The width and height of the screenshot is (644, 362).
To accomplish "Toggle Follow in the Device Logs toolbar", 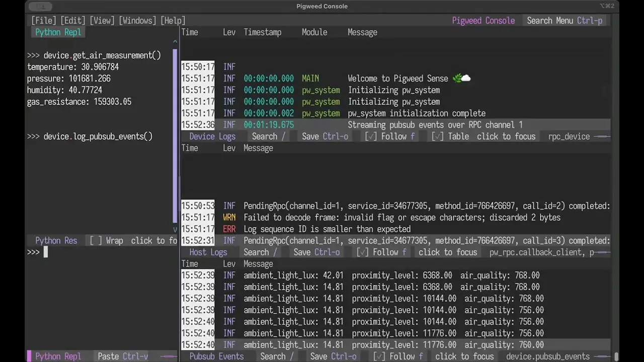I will (390, 136).
